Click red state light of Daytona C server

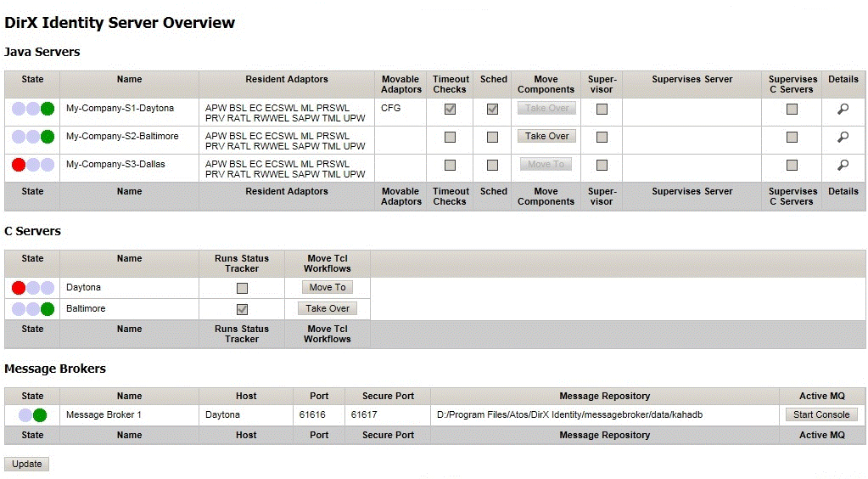(19, 288)
